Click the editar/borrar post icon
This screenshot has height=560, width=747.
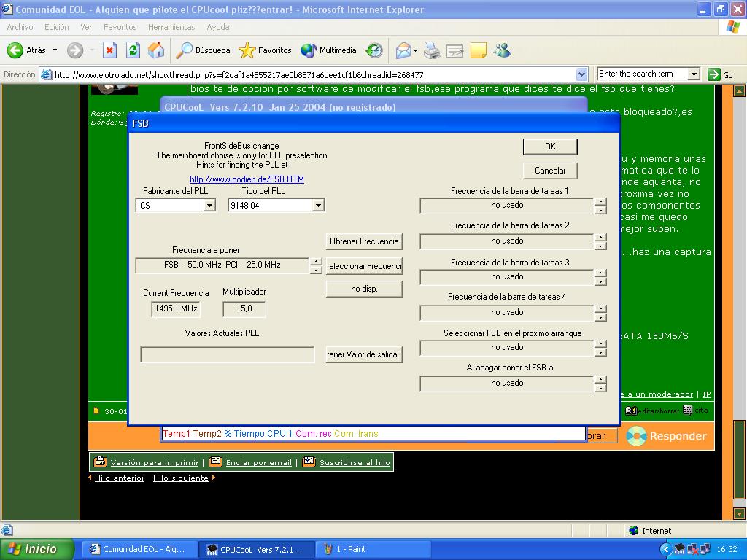point(631,411)
